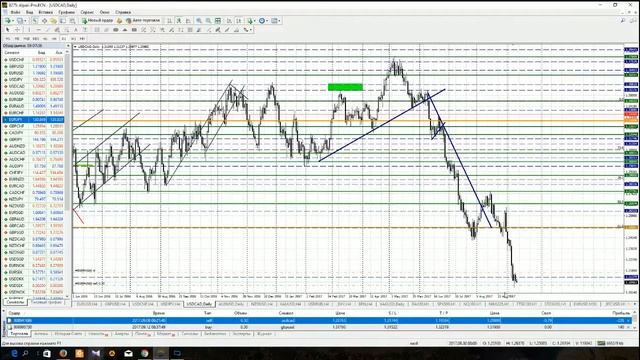Screen dimensions: 640x360
Task: Click the zoom out magnifier icon
Action: tap(208, 20)
